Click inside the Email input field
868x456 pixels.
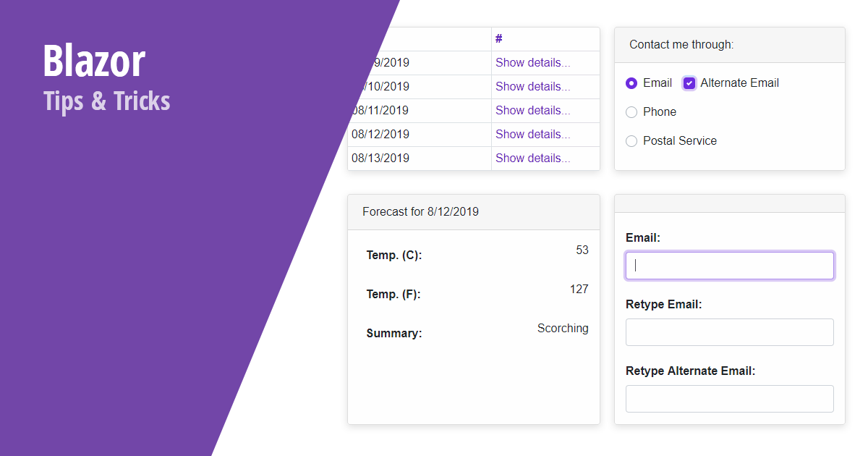729,266
